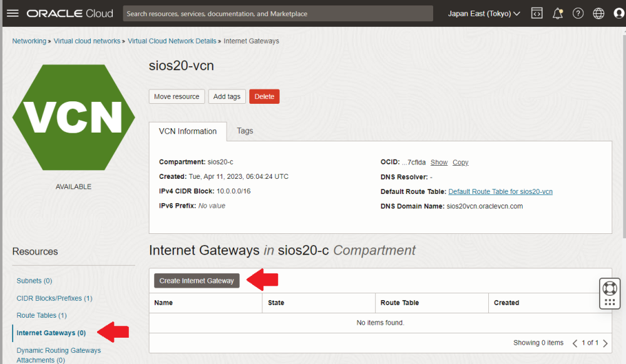Click the 'Showing 0 items' text
This screenshot has width=626, height=364.
(538, 343)
